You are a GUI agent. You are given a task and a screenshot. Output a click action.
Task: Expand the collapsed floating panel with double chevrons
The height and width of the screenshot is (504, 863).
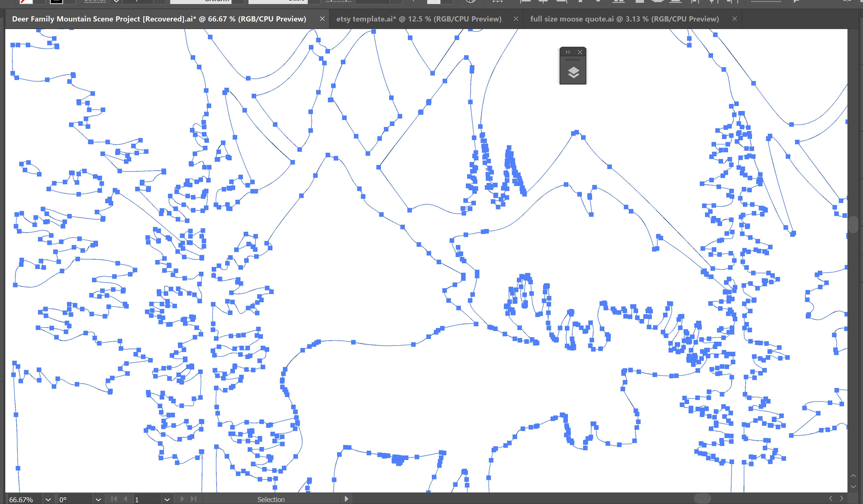(568, 52)
